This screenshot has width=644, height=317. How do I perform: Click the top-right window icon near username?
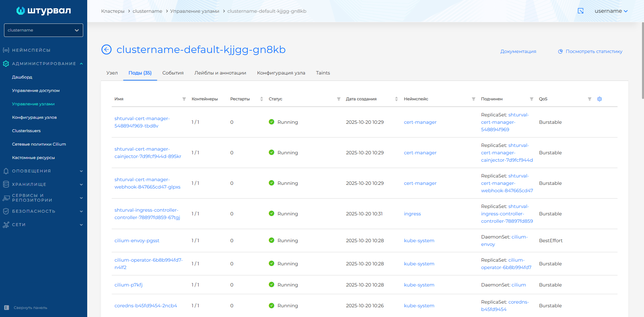point(581,11)
